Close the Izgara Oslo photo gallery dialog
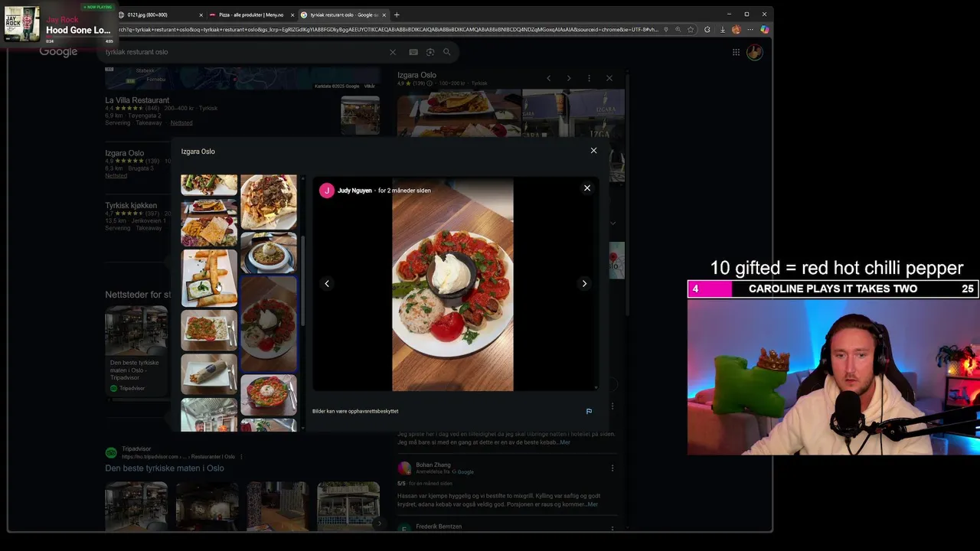 pyautogui.click(x=593, y=151)
